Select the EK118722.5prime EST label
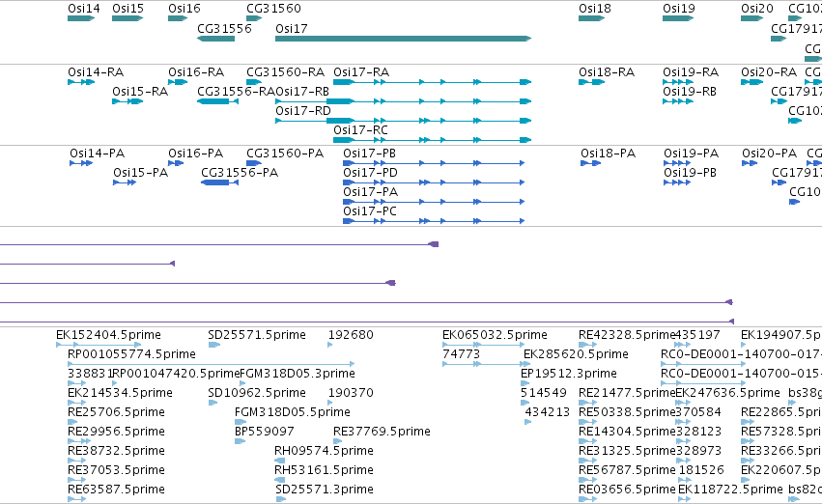 tap(730, 490)
